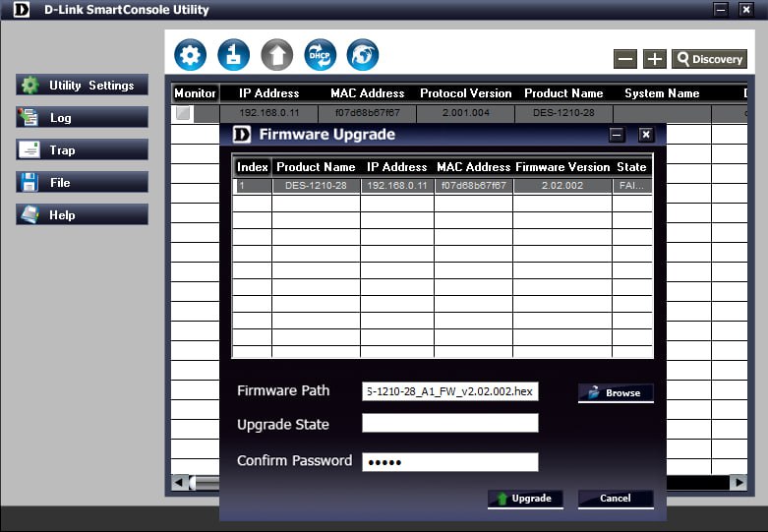Screen dimensions: 768x532
Task: Click the D-Link logo in Firmware Upgrade title
Action: click(x=242, y=134)
